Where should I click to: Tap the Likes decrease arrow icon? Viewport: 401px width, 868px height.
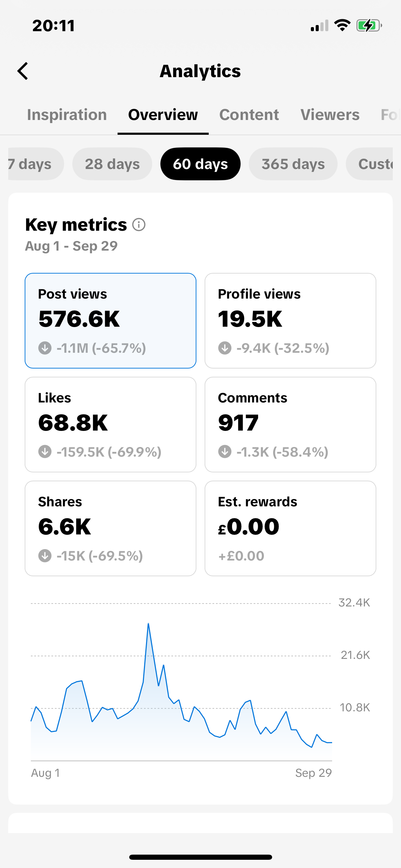(45, 452)
